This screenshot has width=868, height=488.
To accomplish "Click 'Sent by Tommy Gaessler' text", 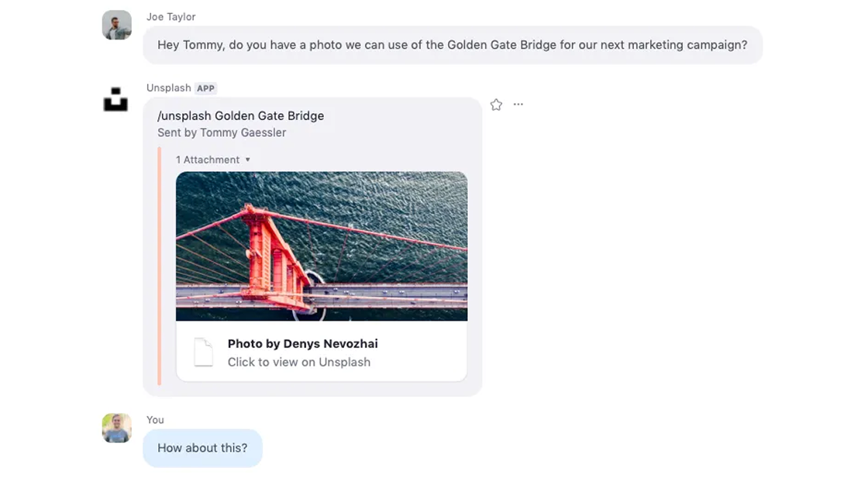I will tap(221, 132).
